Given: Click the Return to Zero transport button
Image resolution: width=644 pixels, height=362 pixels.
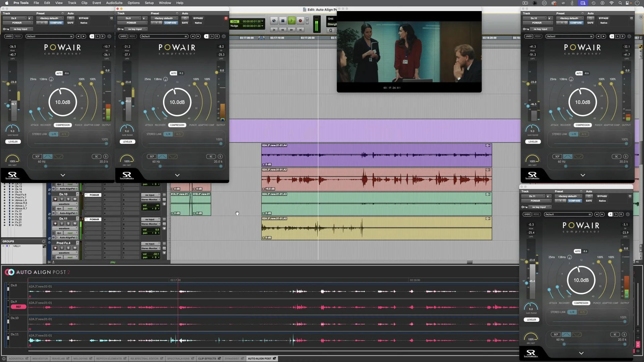Looking at the screenshot, I should pyautogui.click(x=274, y=29).
